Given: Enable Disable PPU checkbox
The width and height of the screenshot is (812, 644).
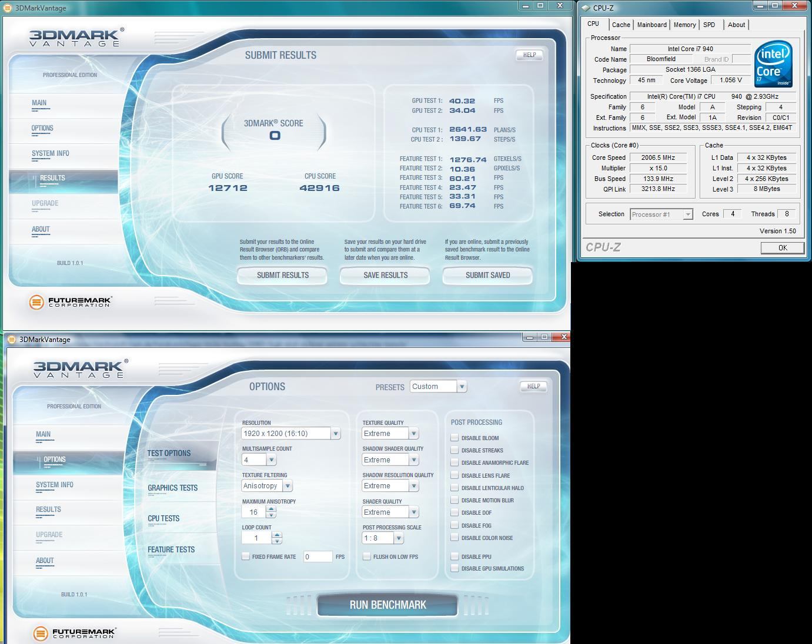Looking at the screenshot, I should [x=455, y=556].
